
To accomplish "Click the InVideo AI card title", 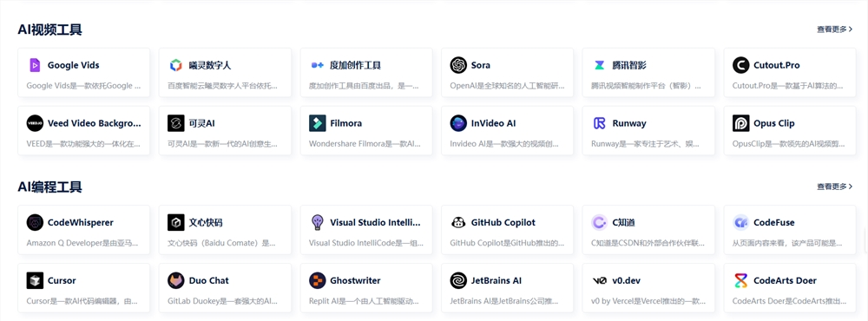I will [x=493, y=123].
